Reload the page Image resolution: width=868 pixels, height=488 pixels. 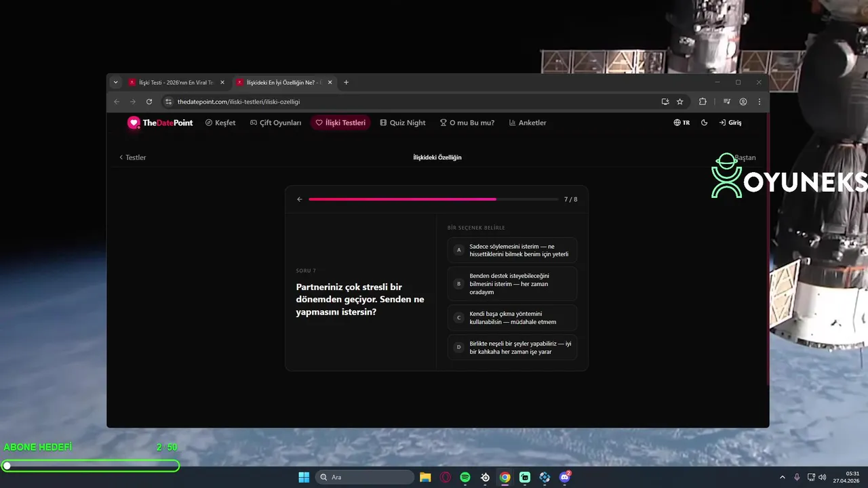[149, 102]
